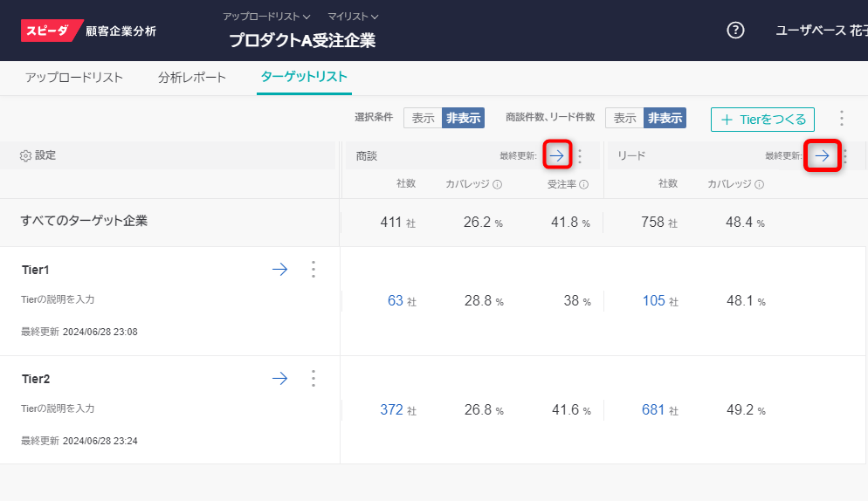
Task: Click the 設定 gear icon
Action: [25, 155]
